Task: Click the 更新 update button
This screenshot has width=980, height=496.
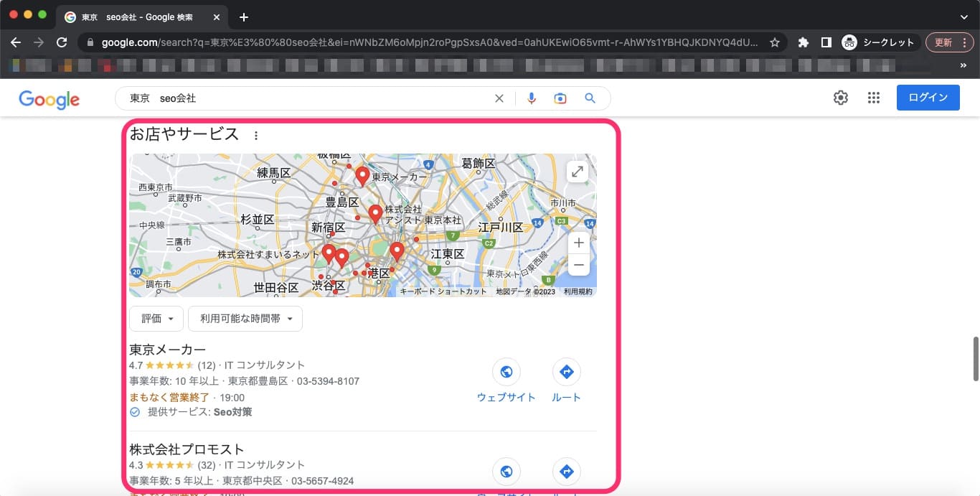Action: [942, 42]
